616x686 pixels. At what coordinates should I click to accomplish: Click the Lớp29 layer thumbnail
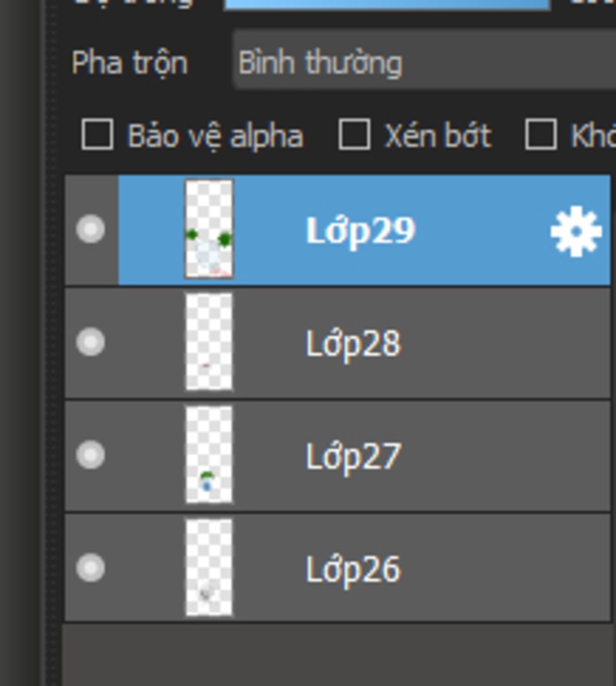click(x=209, y=229)
